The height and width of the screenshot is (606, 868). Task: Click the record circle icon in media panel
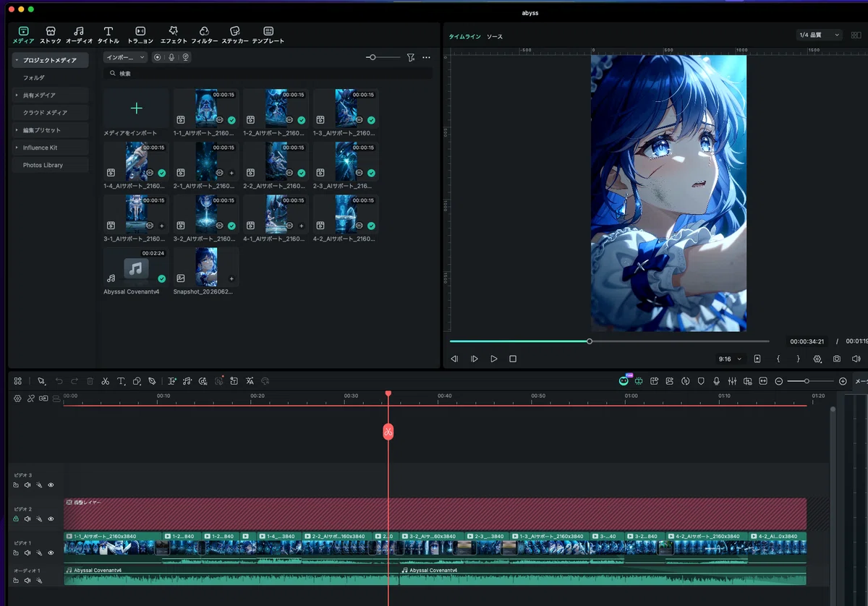pos(158,57)
